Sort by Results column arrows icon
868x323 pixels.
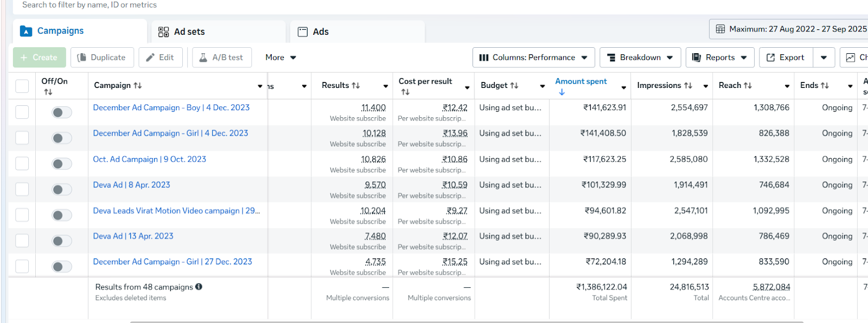pyautogui.click(x=356, y=86)
